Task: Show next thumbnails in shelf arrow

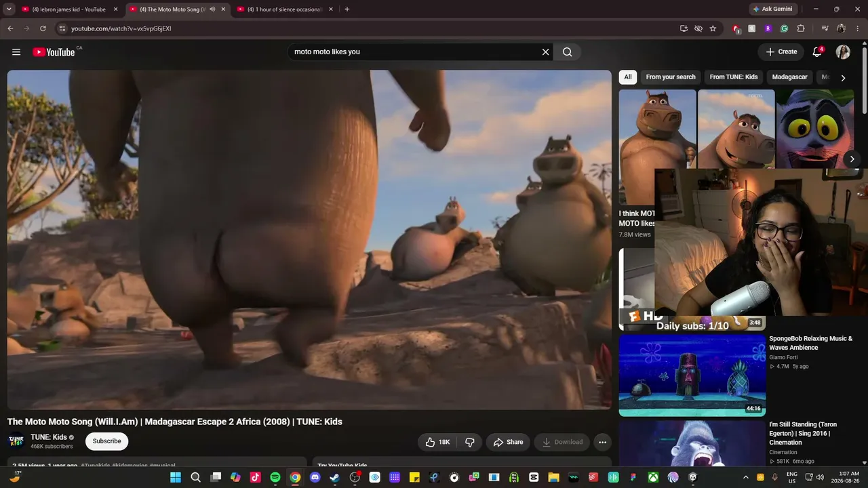Action: pyautogui.click(x=852, y=159)
